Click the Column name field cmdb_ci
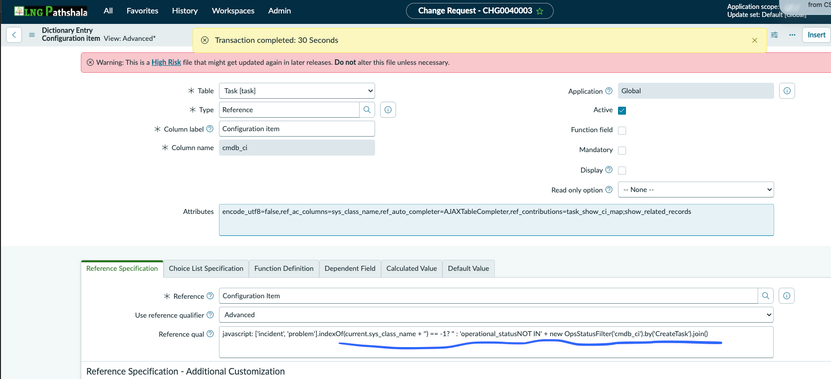The height and width of the screenshot is (379, 831). 297,148
